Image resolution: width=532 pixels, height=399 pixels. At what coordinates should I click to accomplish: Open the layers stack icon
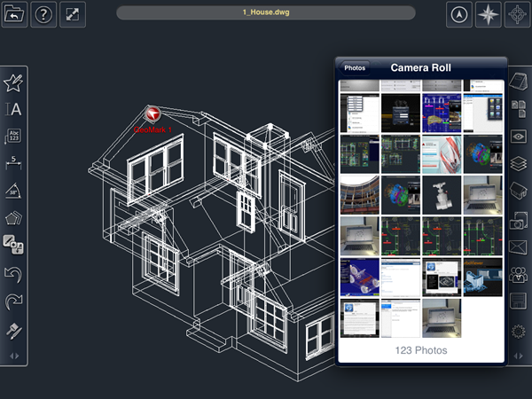tap(519, 164)
